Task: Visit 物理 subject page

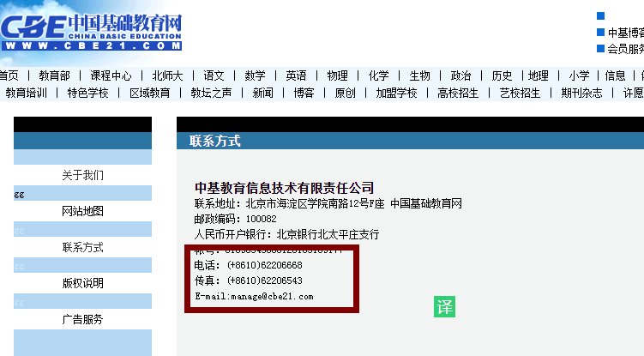Action: (338, 75)
